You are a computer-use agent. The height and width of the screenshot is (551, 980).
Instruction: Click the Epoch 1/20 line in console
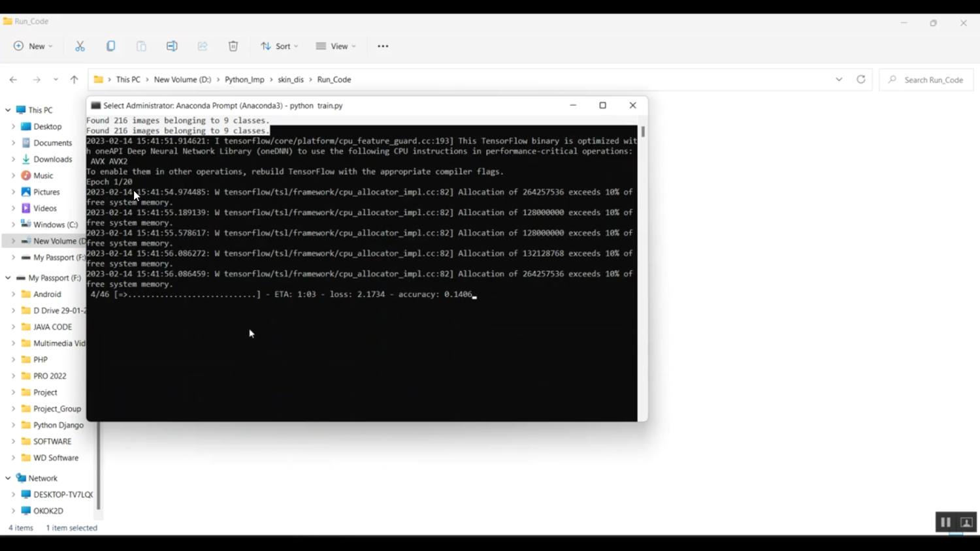[x=109, y=182]
